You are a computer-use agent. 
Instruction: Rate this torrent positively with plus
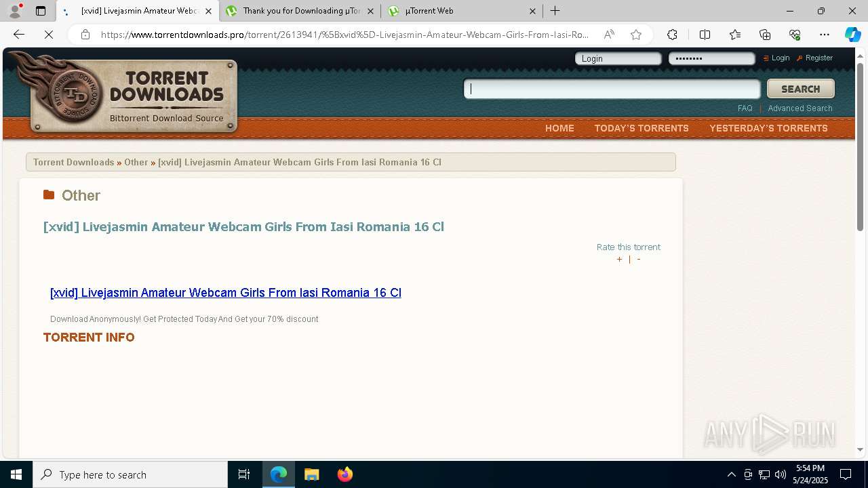619,260
